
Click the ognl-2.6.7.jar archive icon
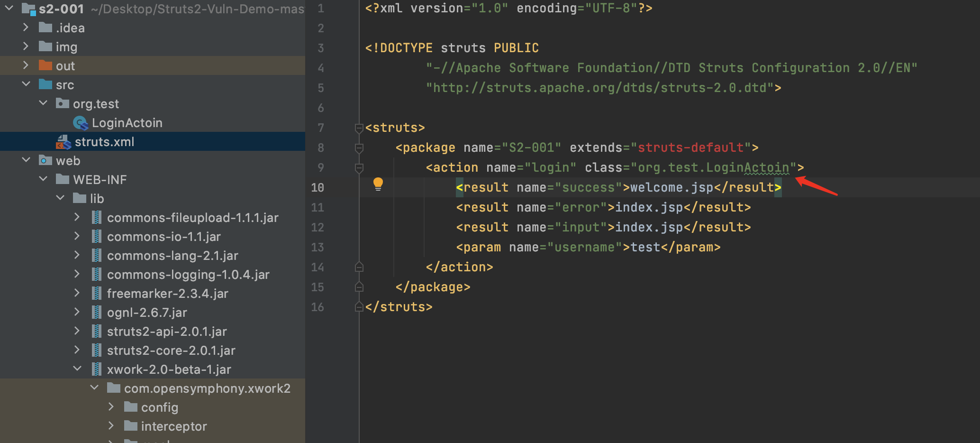point(97,312)
